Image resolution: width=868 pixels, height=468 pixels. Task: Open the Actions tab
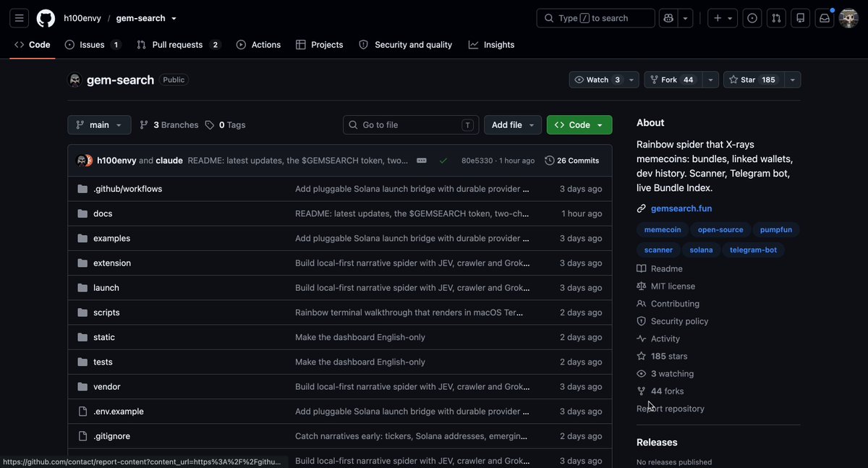pos(258,45)
